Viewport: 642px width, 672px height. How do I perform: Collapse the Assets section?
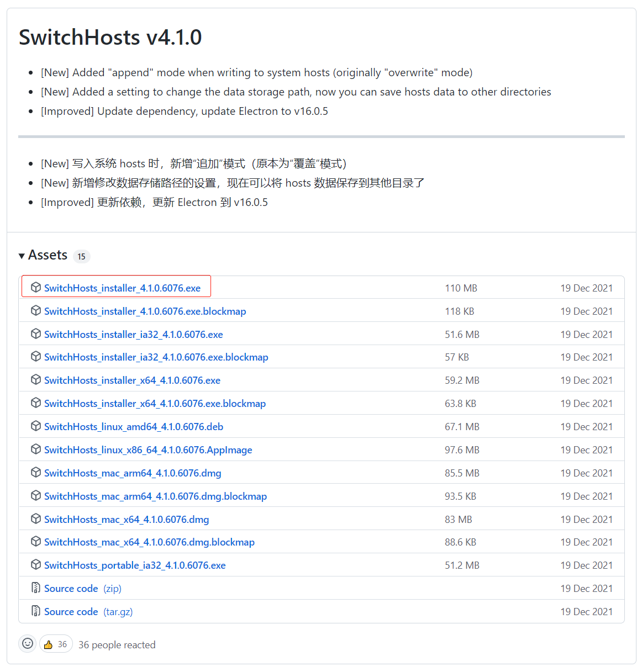pos(48,255)
